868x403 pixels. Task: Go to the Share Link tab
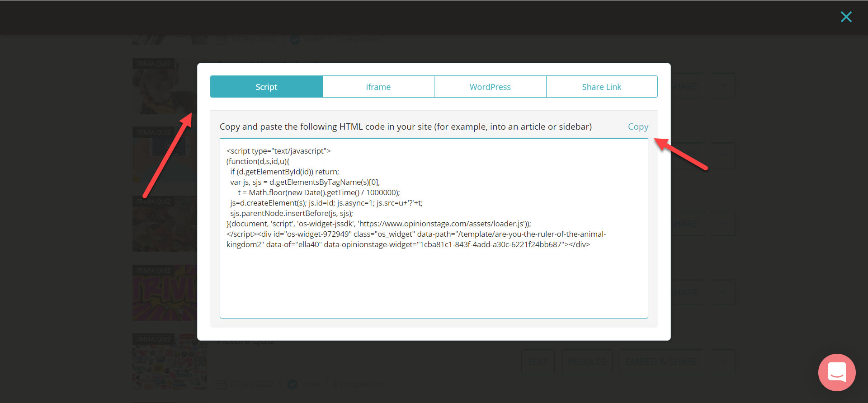point(601,87)
